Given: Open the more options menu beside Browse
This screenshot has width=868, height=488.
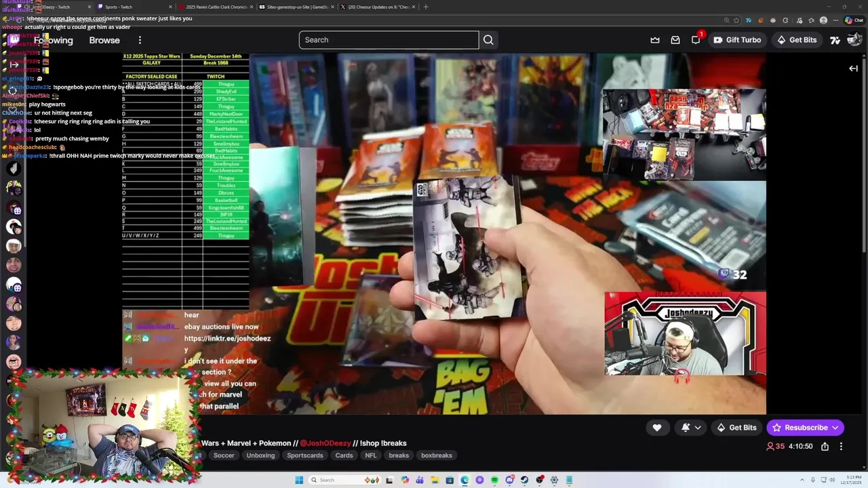Looking at the screenshot, I should [x=140, y=40].
